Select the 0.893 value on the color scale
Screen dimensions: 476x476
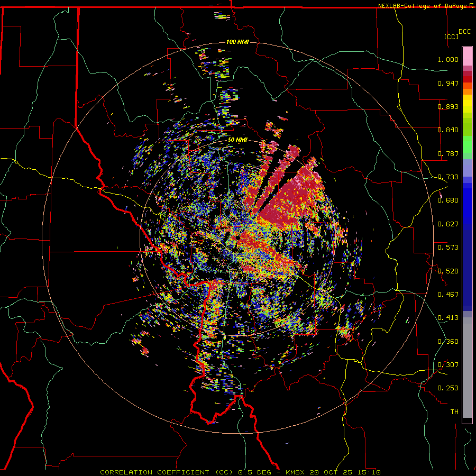(x=448, y=106)
